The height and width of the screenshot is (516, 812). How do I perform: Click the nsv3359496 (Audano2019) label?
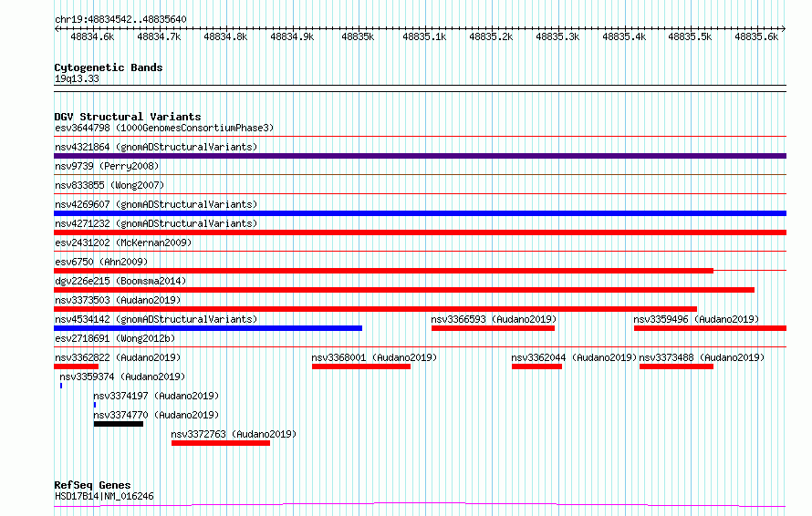pos(696,319)
